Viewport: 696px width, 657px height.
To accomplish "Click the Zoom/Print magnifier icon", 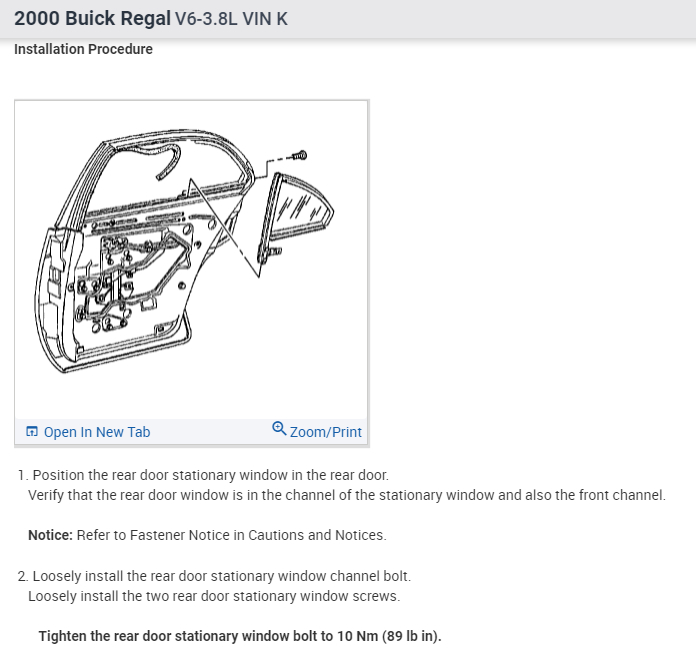I will (279, 428).
